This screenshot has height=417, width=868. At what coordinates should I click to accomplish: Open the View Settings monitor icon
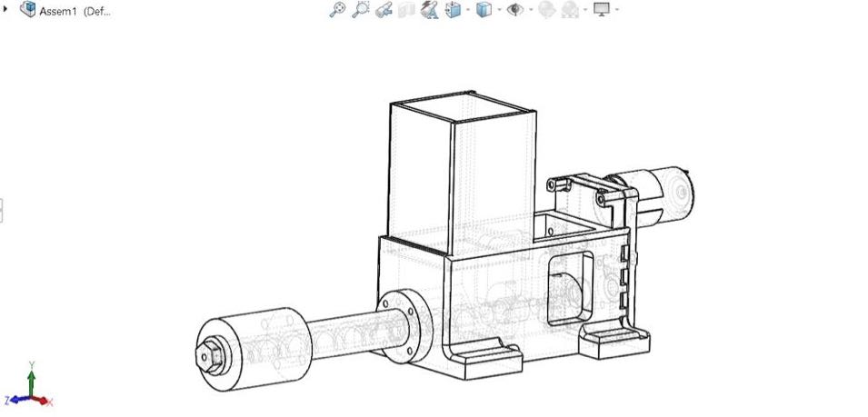click(602, 9)
